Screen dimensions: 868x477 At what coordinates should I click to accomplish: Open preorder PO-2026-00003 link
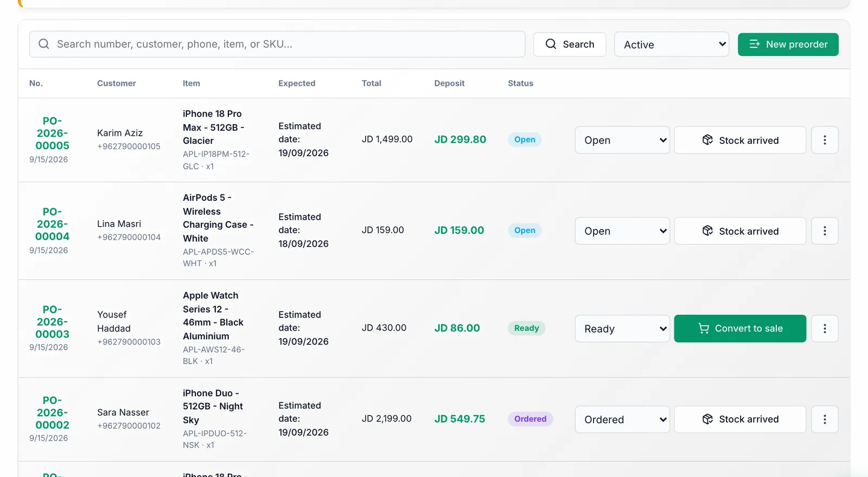52,322
